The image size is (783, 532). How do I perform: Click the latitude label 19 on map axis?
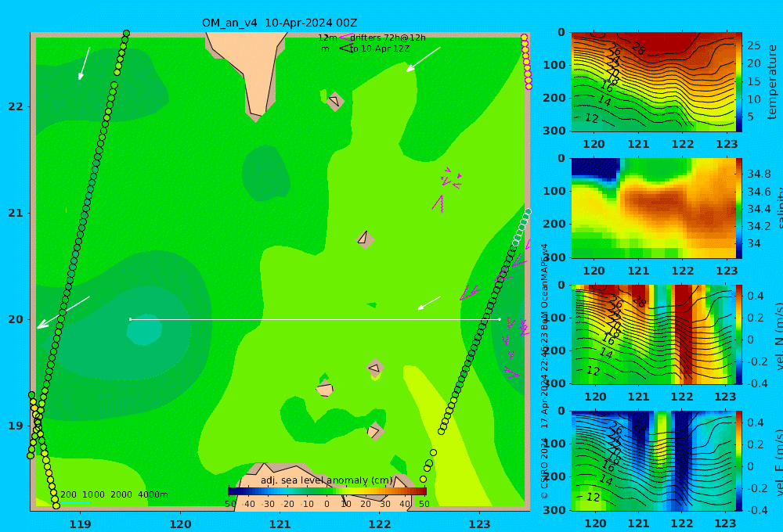click(x=16, y=426)
